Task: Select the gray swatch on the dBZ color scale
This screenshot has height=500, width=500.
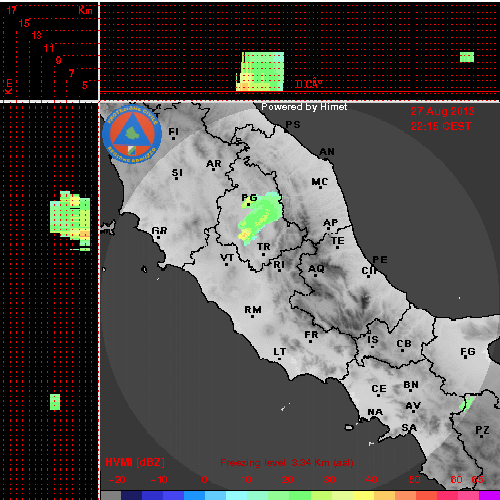Action: [x=111, y=495]
